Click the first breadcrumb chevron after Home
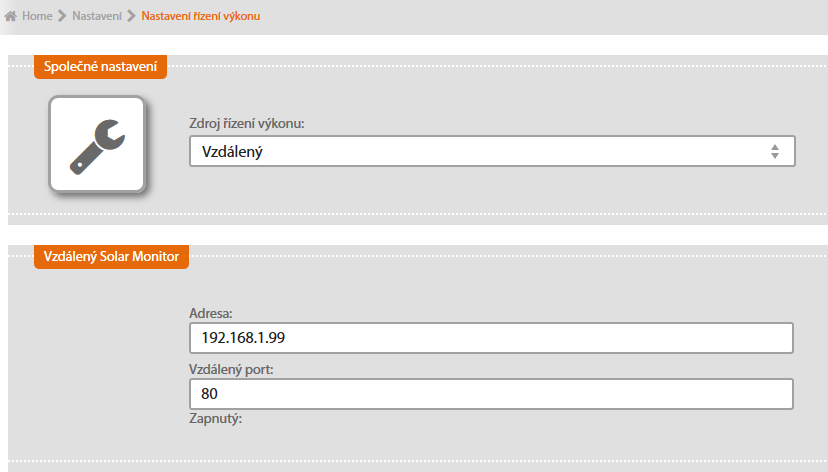Screen dimensions: 828x472 [x=62, y=17]
